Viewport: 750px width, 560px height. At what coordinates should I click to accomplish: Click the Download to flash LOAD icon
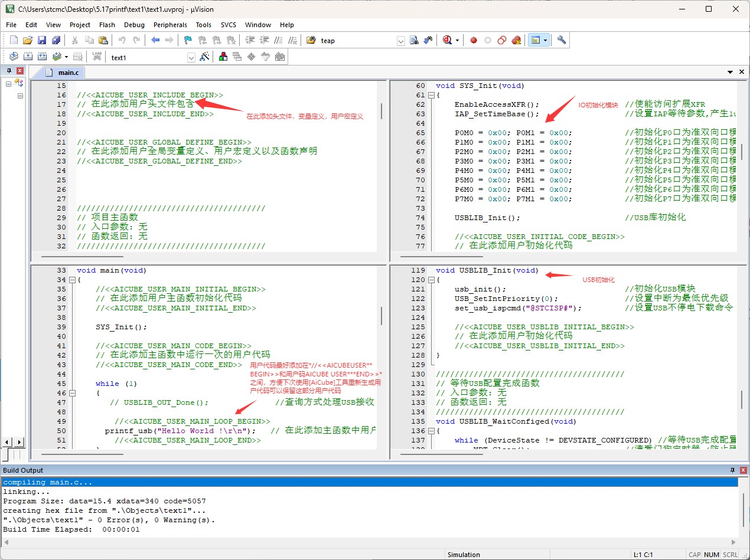coord(97,57)
